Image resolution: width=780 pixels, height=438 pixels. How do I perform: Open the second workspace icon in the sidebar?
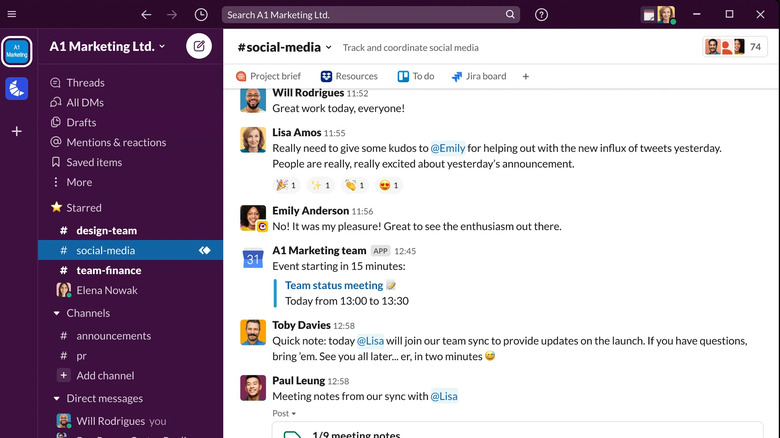(16, 89)
